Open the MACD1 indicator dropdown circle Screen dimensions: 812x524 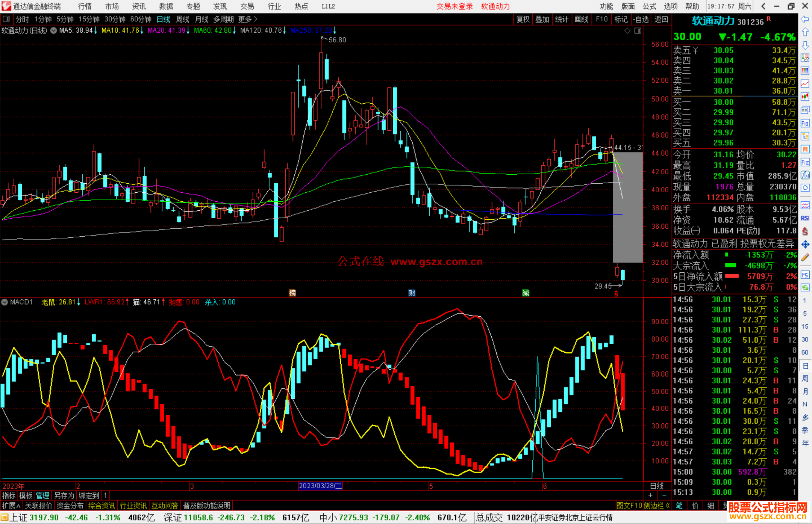point(5,302)
